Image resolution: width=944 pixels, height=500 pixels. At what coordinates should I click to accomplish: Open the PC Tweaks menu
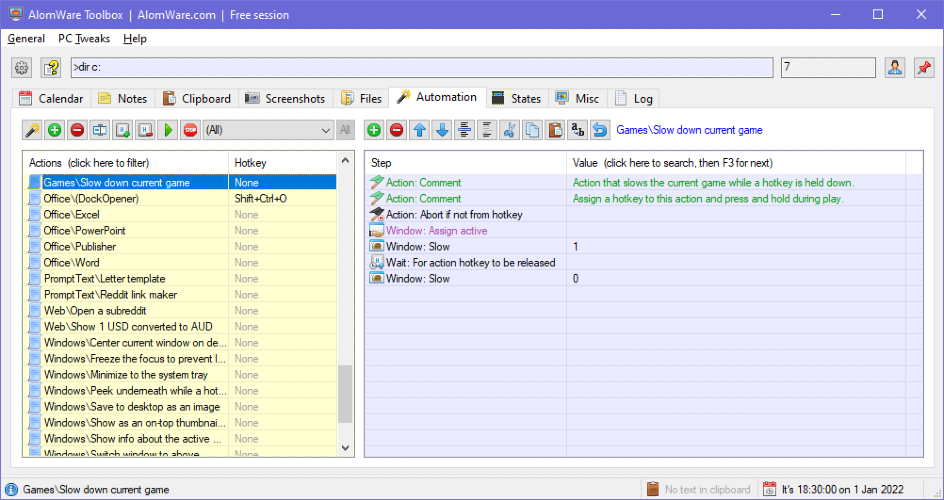tap(84, 39)
